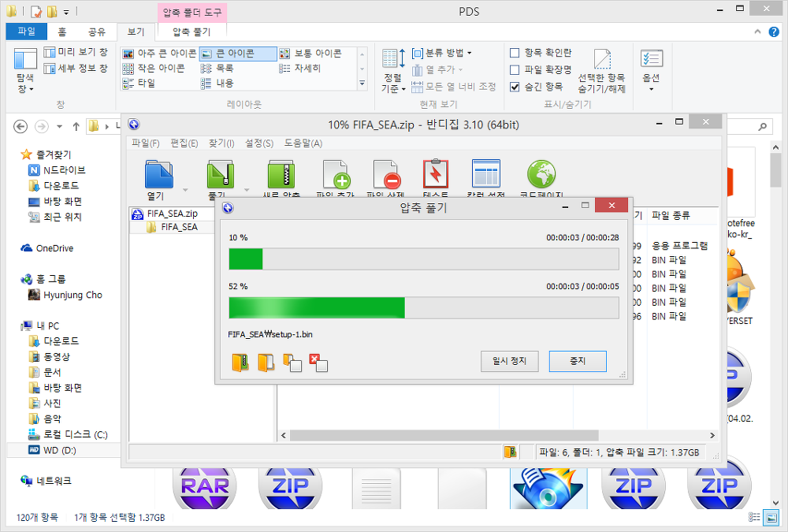Viewport: 788px width, 532px height.
Task: Click the 칼럼 설정 (Column Settings) icon
Action: [x=486, y=173]
